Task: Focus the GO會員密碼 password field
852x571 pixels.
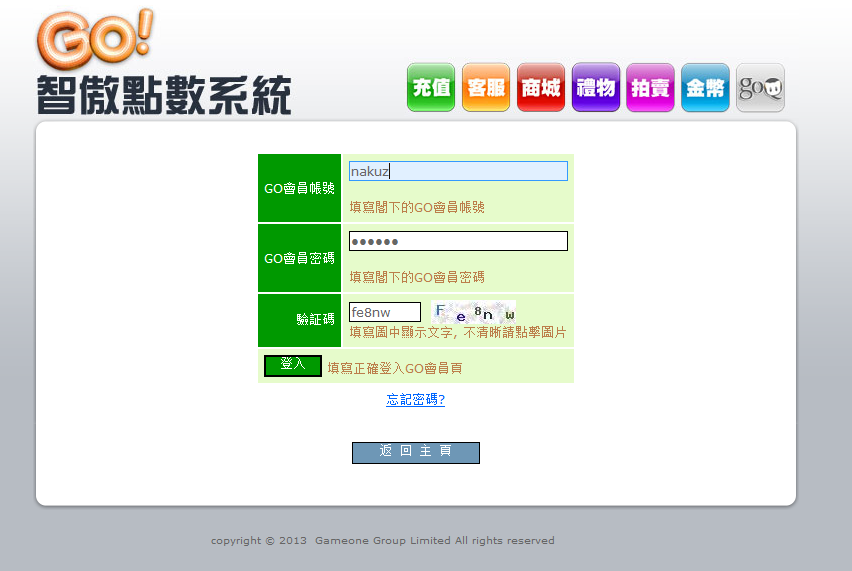Action: pos(458,241)
